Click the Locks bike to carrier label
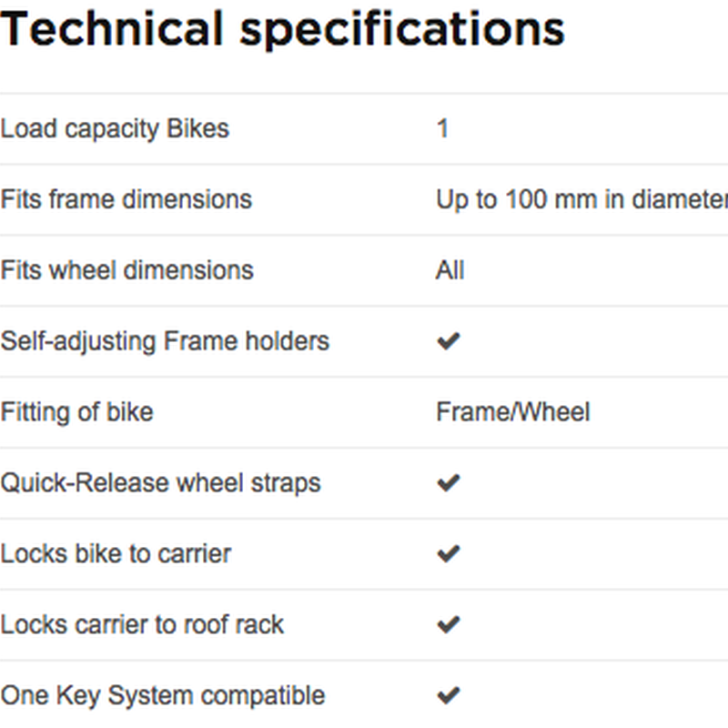Image resolution: width=728 pixels, height=728 pixels. point(116,554)
